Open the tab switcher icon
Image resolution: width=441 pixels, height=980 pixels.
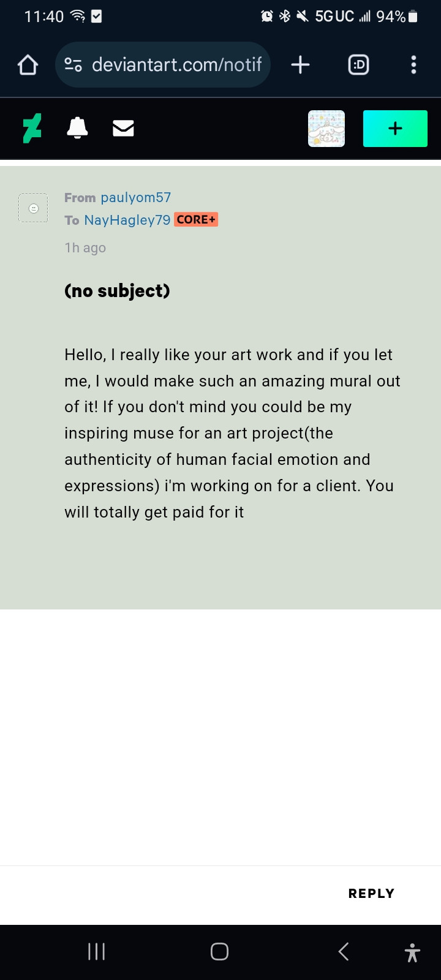point(358,65)
